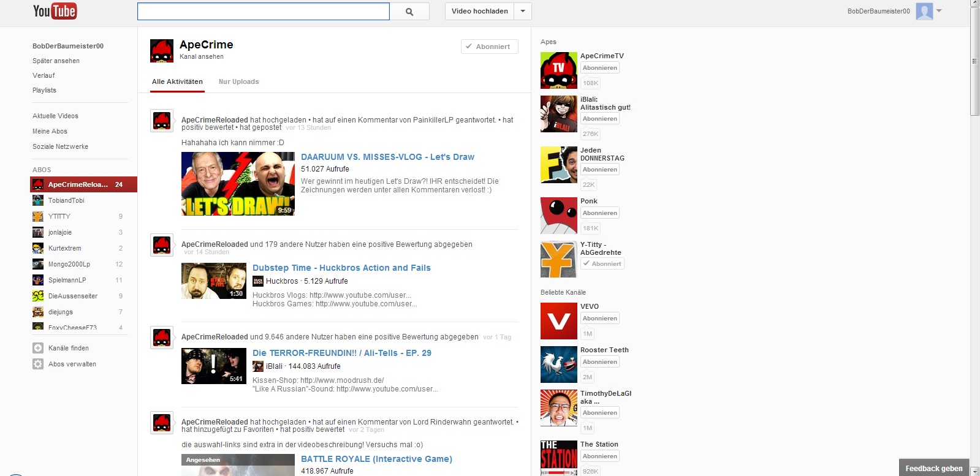
Task: Click the ApeCrime channel avatar in the header
Action: (162, 51)
